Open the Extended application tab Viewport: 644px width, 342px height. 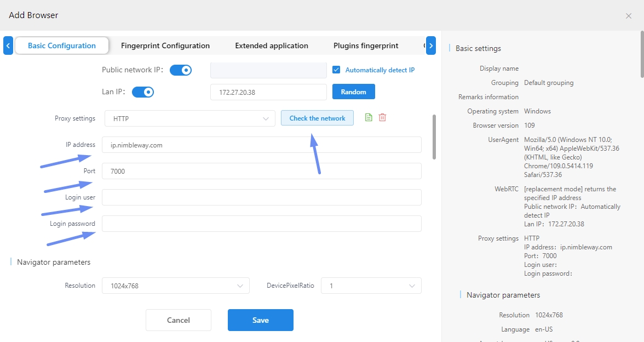pos(272,45)
